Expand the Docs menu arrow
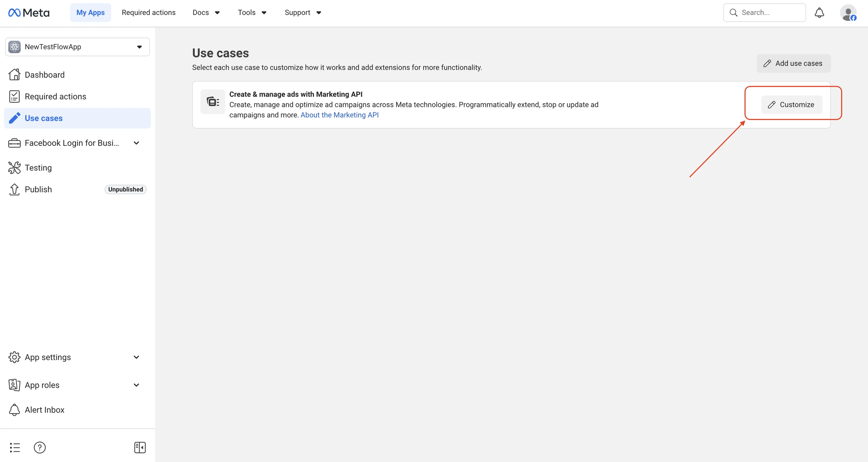This screenshot has width=868, height=462. click(217, 13)
